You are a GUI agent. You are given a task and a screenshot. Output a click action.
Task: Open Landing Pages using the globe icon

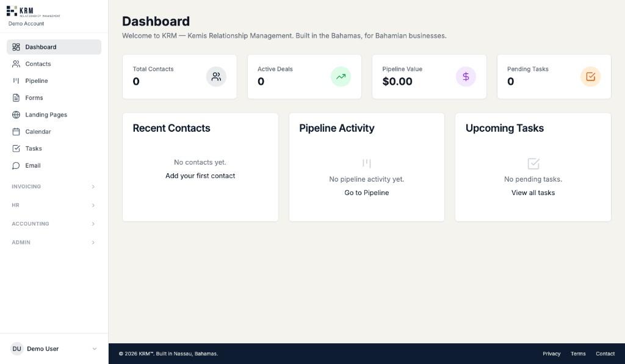tap(16, 115)
